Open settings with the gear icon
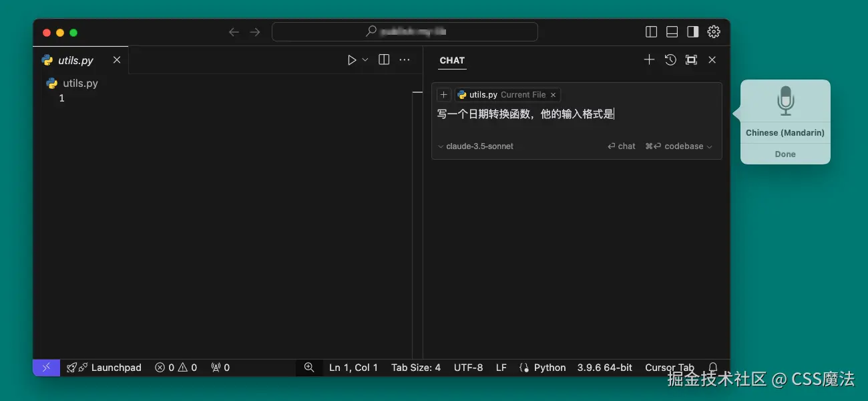This screenshot has width=868, height=401. [714, 31]
